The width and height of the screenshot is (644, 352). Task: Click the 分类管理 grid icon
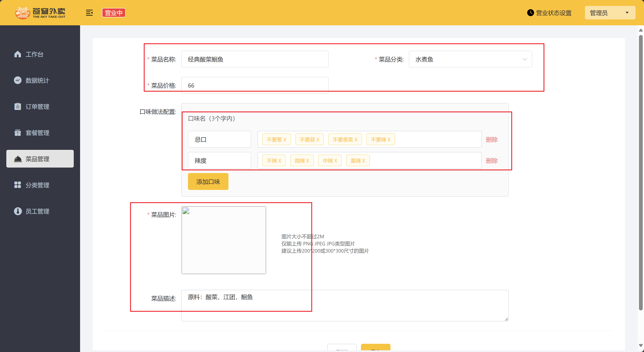click(17, 185)
